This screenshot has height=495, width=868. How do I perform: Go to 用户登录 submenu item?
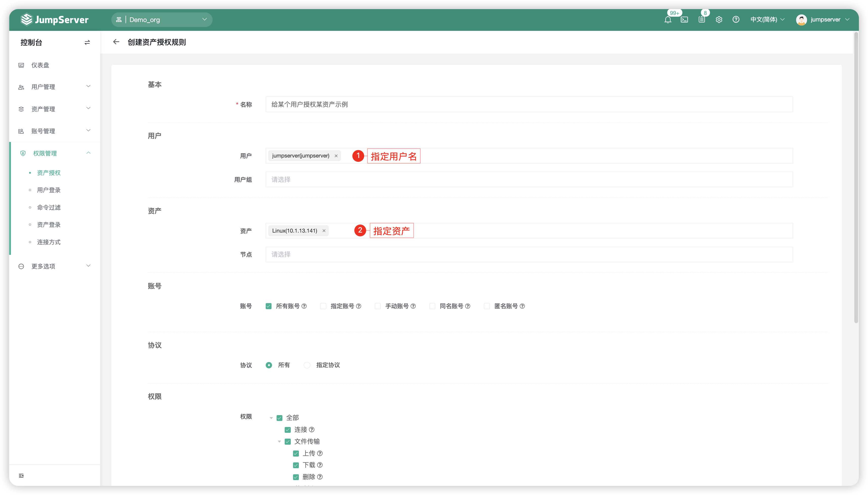coord(49,190)
